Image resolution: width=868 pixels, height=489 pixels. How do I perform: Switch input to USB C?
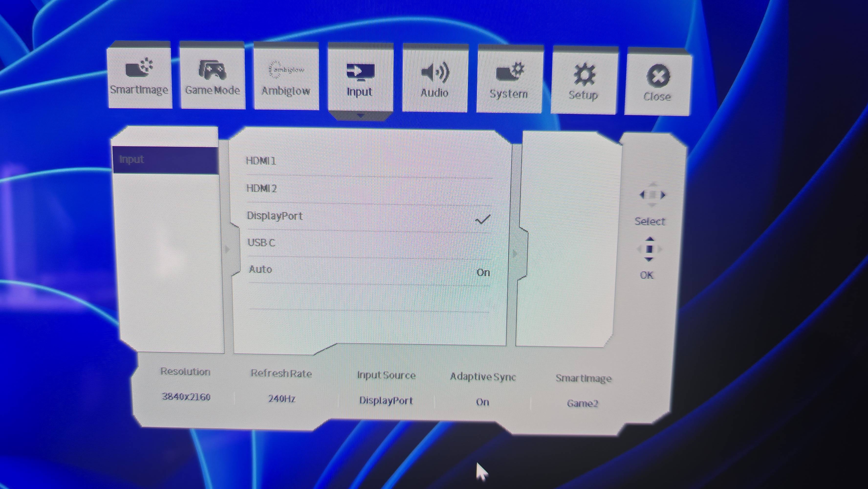(261, 243)
